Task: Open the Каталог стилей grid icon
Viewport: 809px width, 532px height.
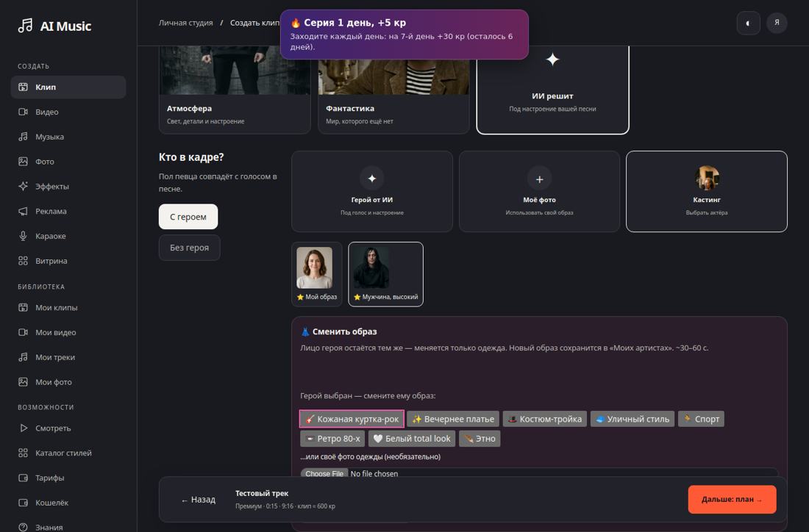Action: pyautogui.click(x=24, y=453)
